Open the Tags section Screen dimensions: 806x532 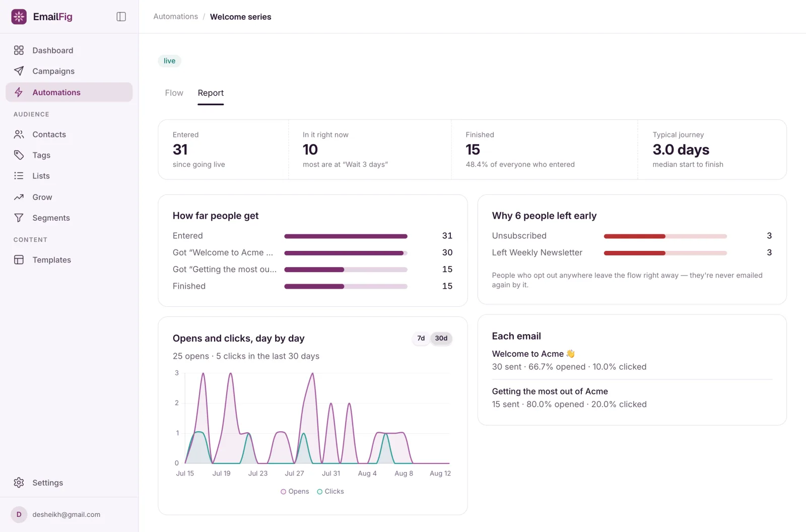point(69,155)
